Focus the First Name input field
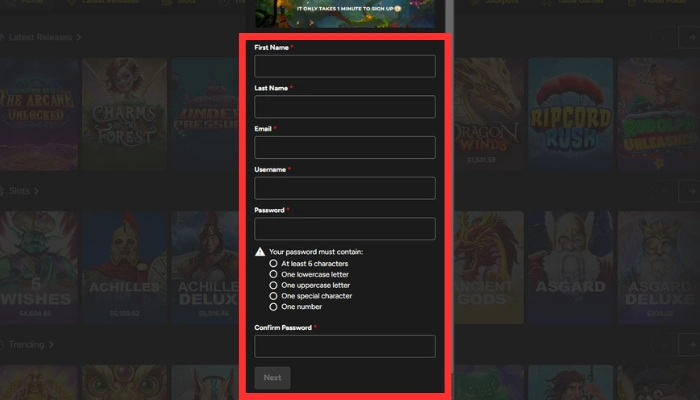The height and width of the screenshot is (400, 700). [x=345, y=66]
